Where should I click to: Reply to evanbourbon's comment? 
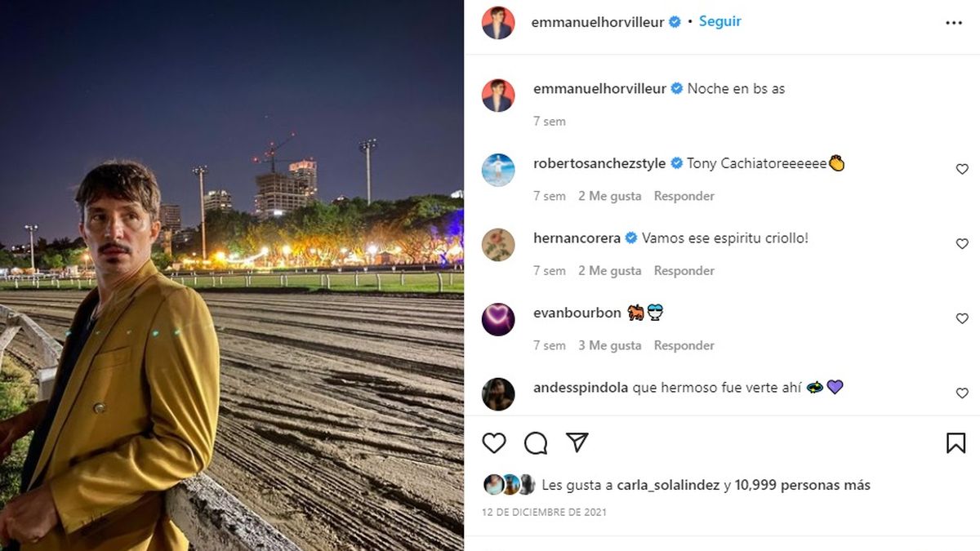(684, 345)
